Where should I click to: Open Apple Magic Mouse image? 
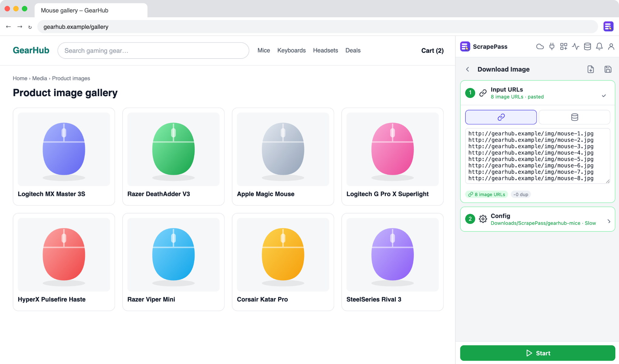tap(283, 149)
